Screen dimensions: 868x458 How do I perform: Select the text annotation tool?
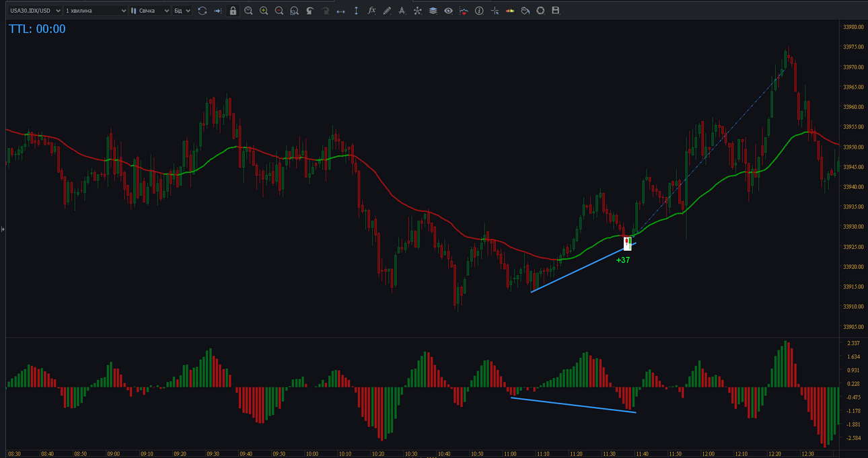(402, 11)
